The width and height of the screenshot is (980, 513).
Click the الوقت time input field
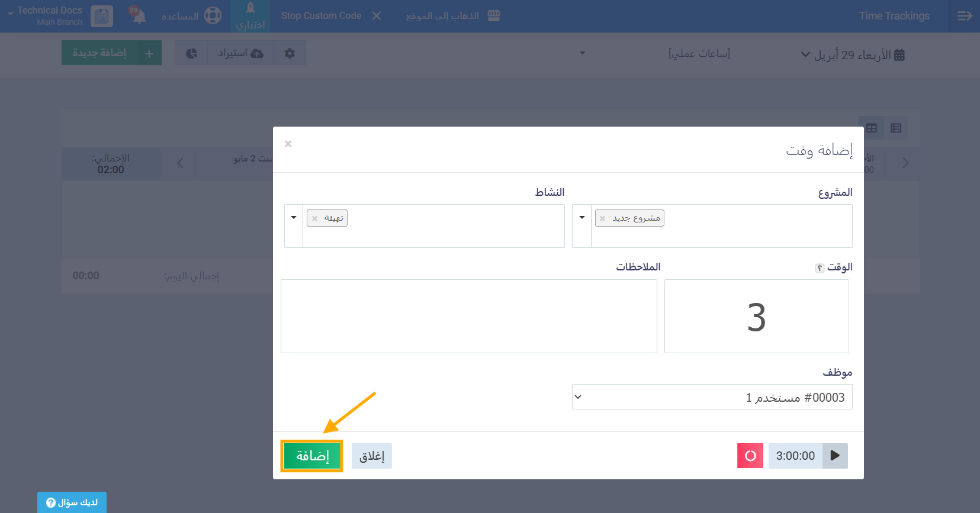[x=757, y=317]
